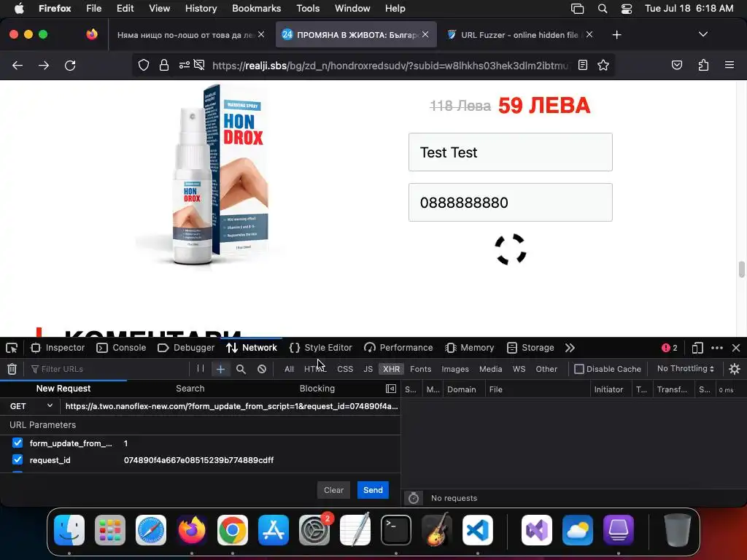747x560 pixels.
Task: List all tabs dropdown arrow
Action: (703, 34)
